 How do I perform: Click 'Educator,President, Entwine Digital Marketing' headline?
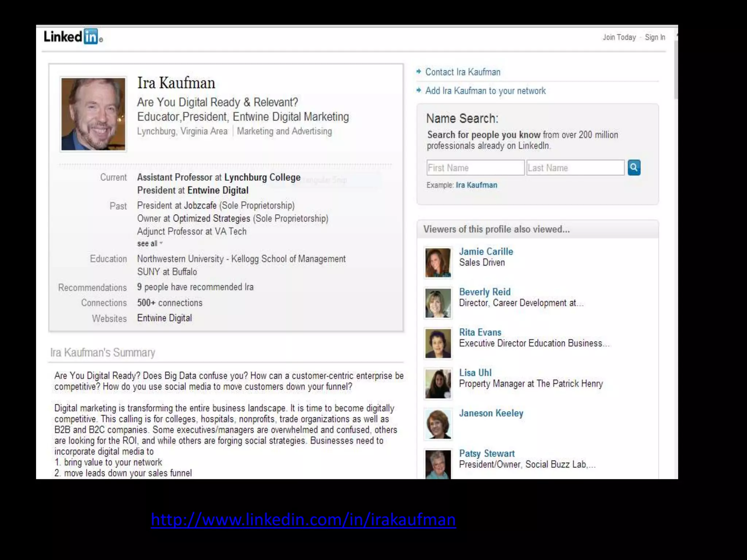point(243,117)
